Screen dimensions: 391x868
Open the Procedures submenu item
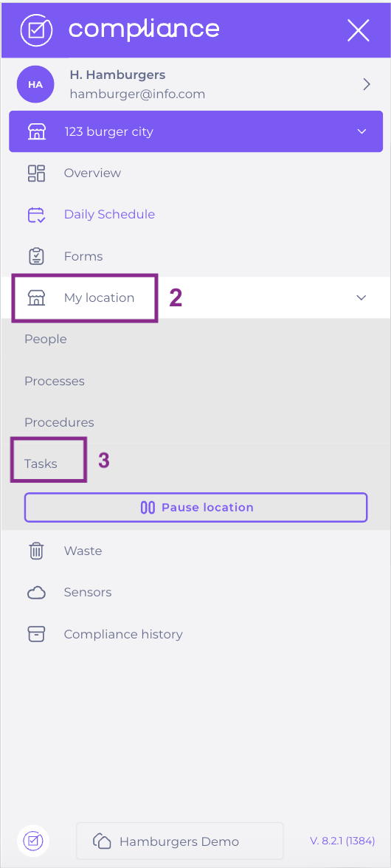(x=59, y=422)
